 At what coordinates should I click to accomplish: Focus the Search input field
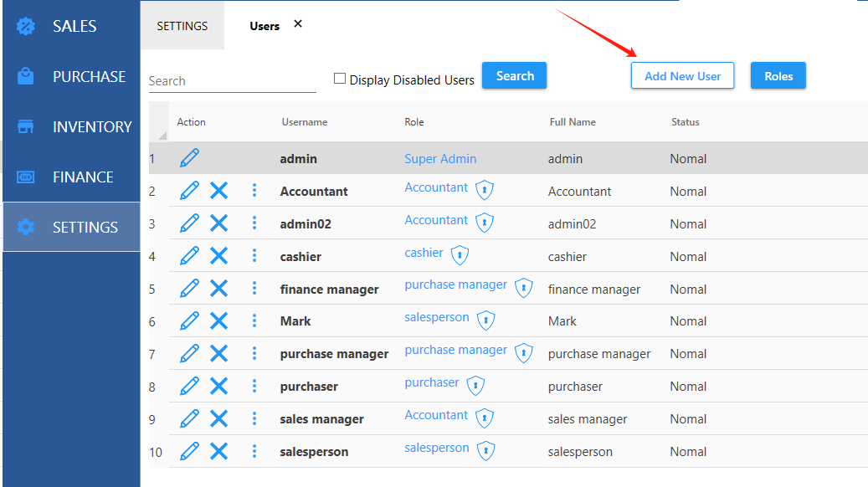pyautogui.click(x=232, y=81)
